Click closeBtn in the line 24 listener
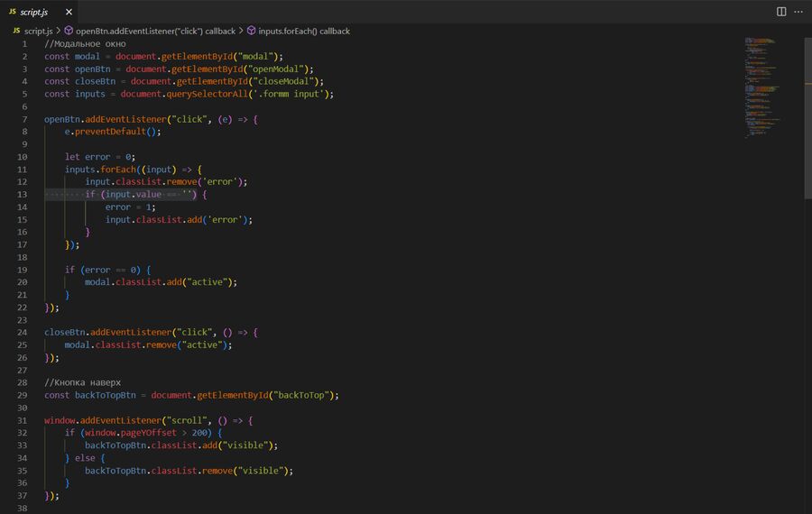The height and width of the screenshot is (514, 812). coord(64,332)
